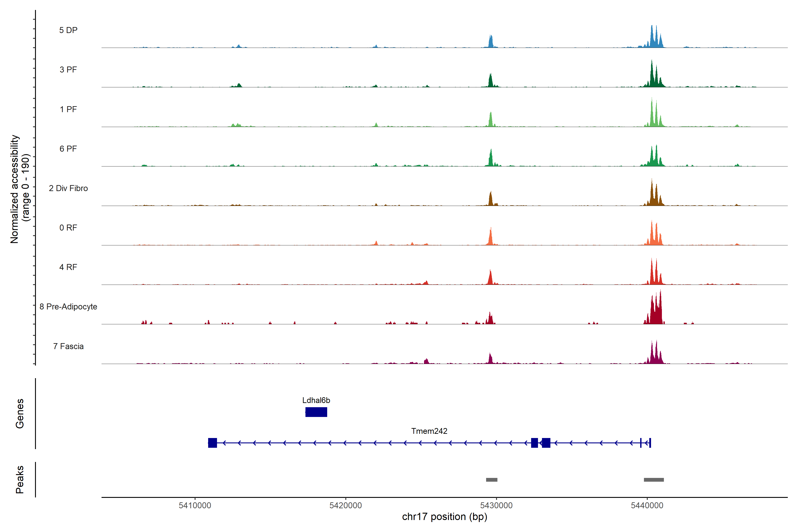
Task: Click the 6 PF track label
Action: (x=68, y=149)
